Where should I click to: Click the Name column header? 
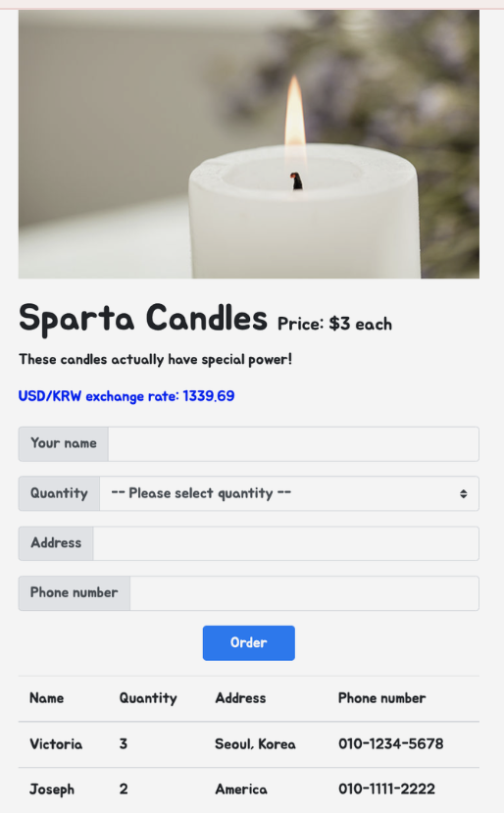(x=47, y=698)
